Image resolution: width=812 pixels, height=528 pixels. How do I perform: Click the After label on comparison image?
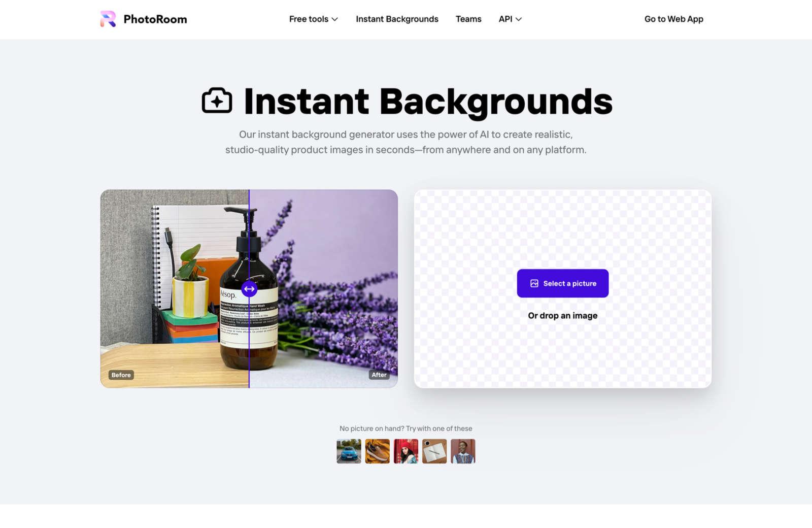(379, 375)
